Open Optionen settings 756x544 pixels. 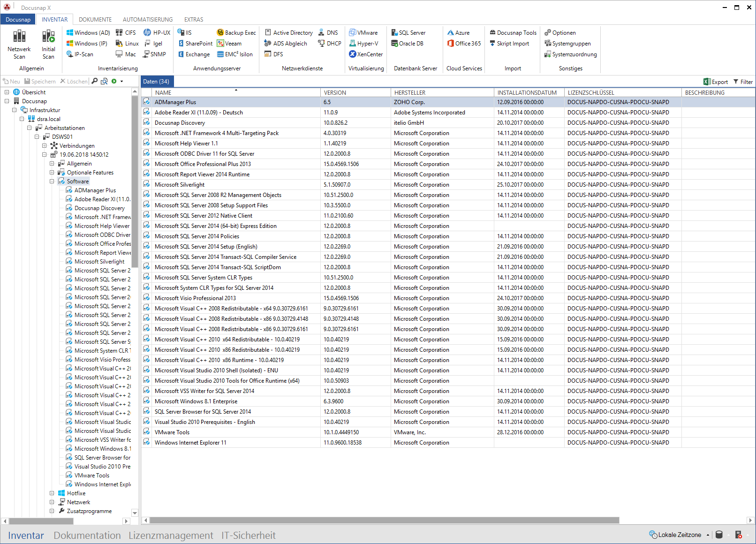click(560, 33)
